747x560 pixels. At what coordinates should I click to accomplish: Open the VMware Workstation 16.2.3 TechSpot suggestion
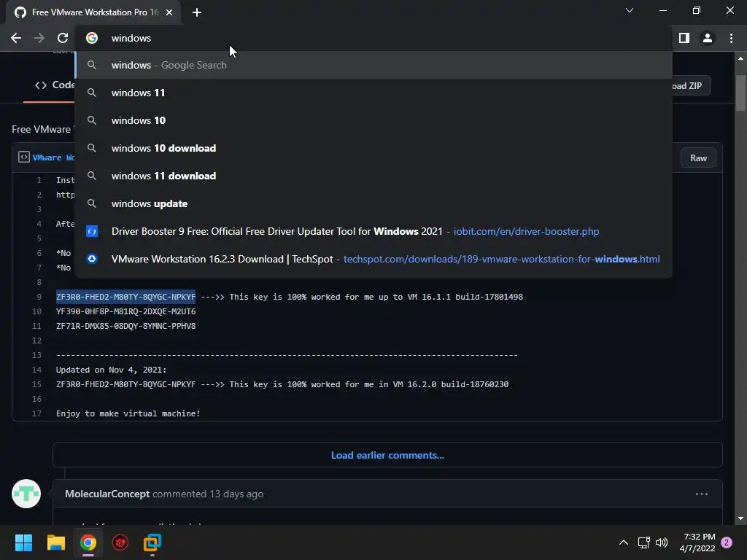[x=373, y=259]
